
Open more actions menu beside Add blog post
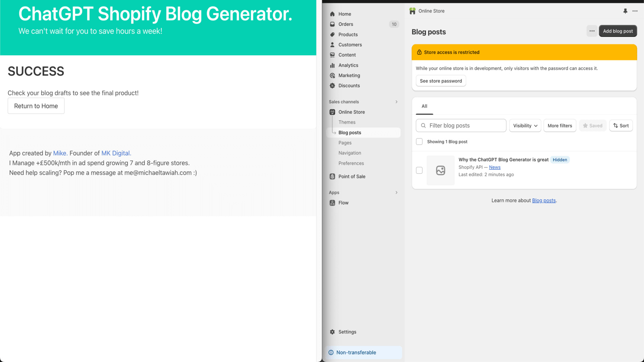(x=592, y=31)
